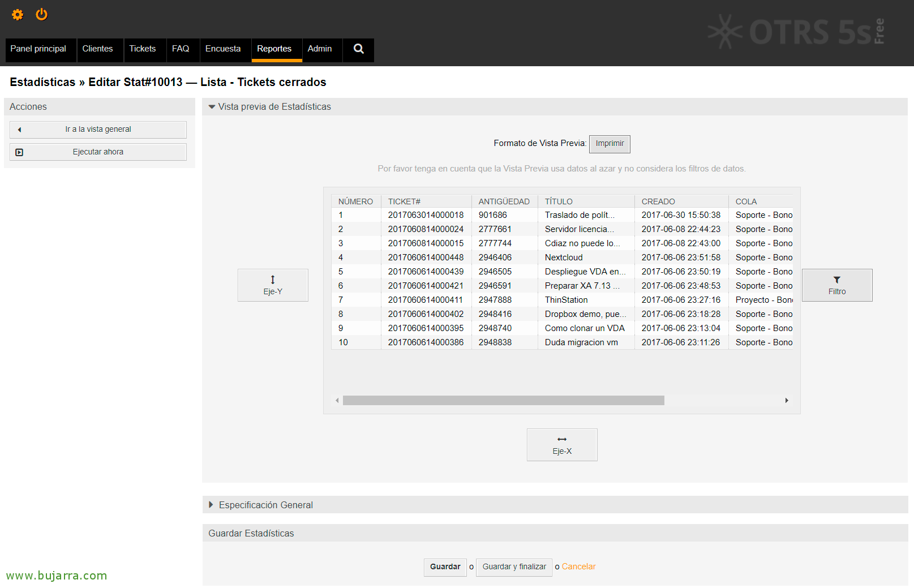Screen dimensions: 914x588
Task: Expand Especificación General section
Action: tap(211, 505)
